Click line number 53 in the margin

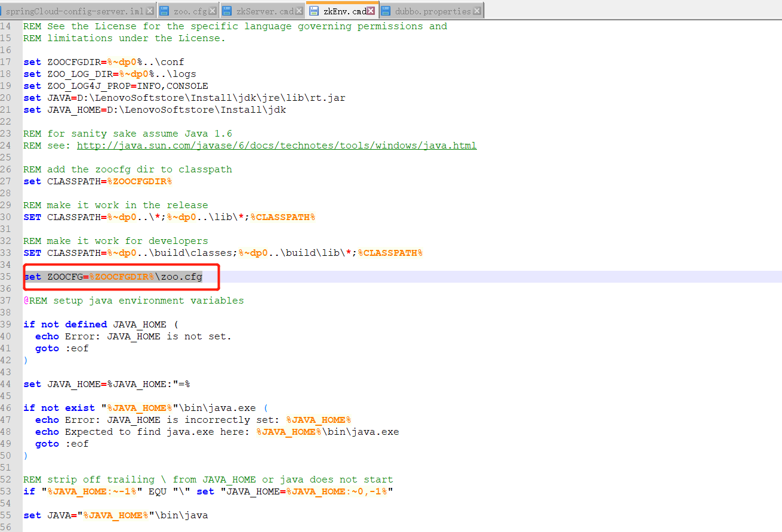[6, 491]
